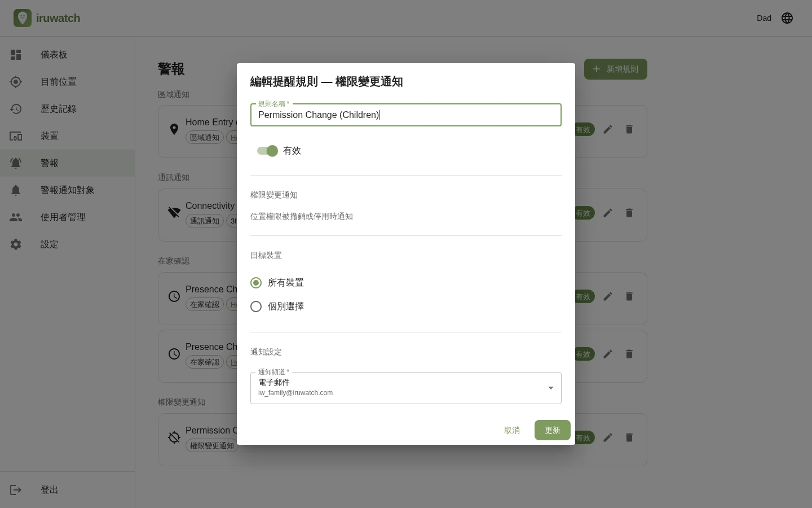The height and width of the screenshot is (508, 812).
Task: Edit the Permission rule pencil icon
Action: click(608, 437)
